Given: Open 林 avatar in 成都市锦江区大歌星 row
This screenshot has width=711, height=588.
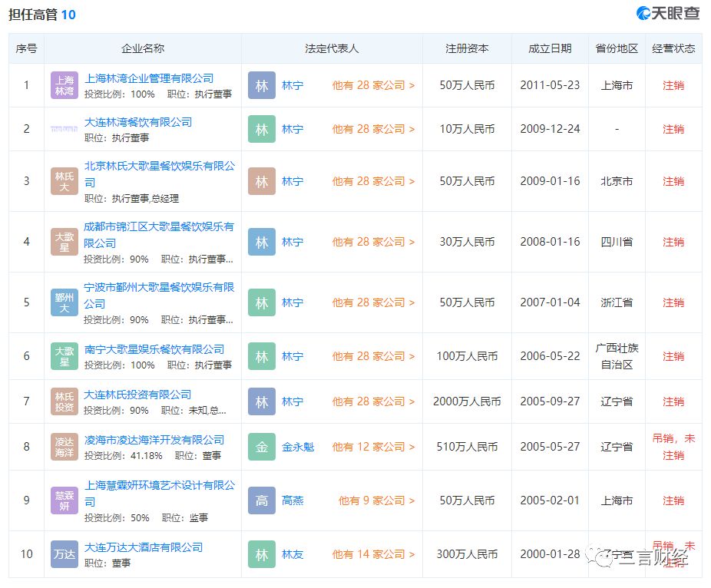Looking at the screenshot, I should point(262,242).
